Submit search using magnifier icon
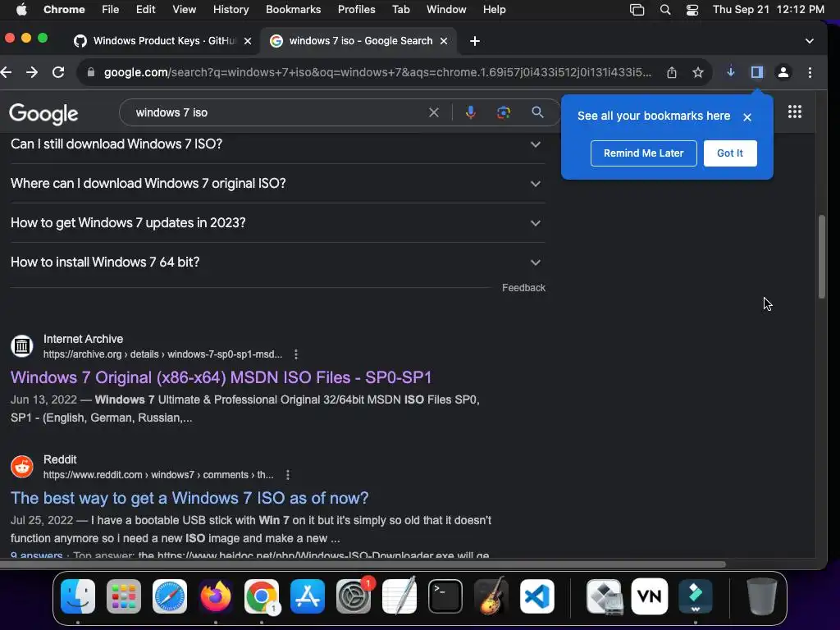 point(537,112)
